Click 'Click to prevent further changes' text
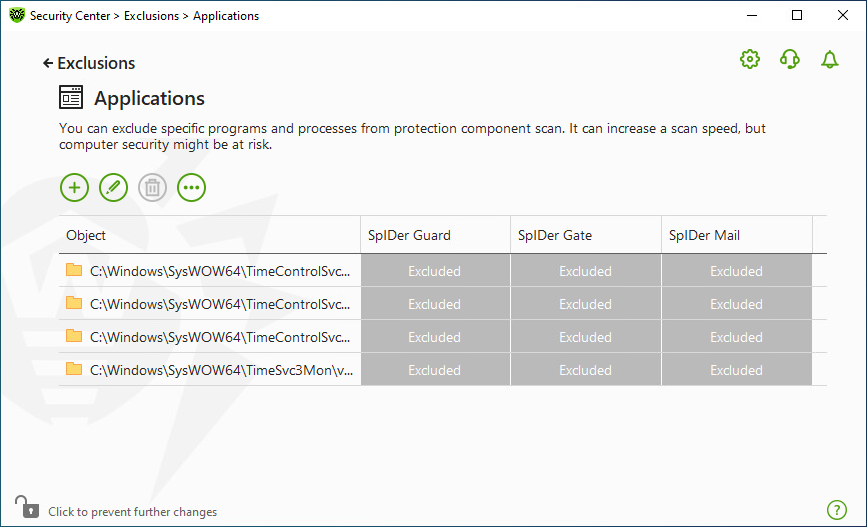 tap(133, 512)
